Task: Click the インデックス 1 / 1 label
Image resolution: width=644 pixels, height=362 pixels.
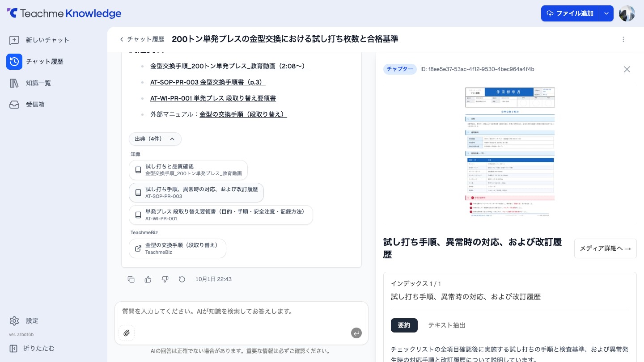Action: point(416,284)
